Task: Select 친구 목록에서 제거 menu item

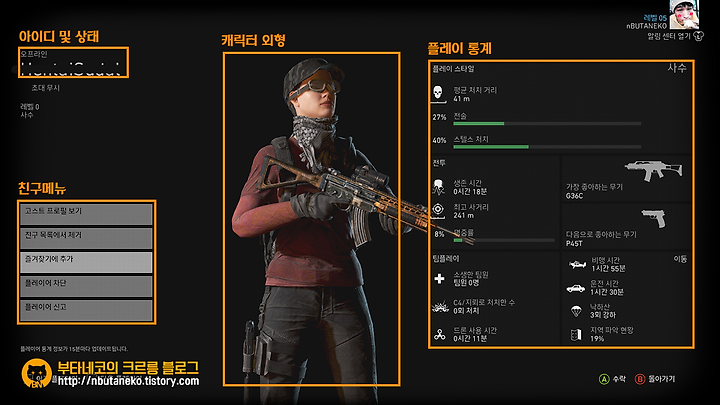Action: (86, 238)
